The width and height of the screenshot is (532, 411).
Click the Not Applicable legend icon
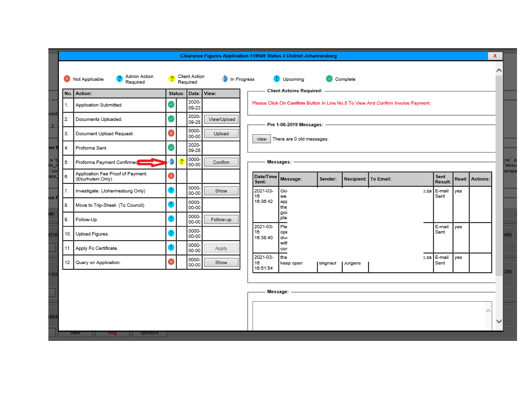pyautogui.click(x=67, y=79)
